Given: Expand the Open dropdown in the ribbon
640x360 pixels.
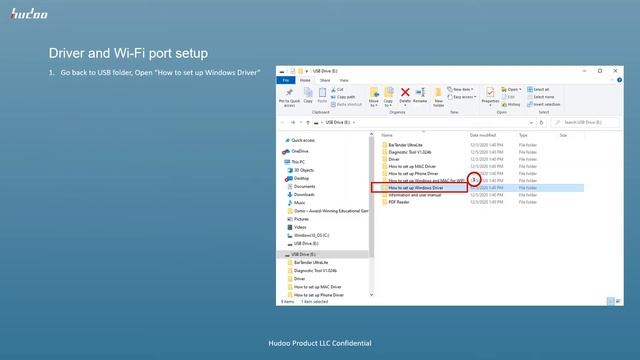Looking at the screenshot, I should 511,89.
